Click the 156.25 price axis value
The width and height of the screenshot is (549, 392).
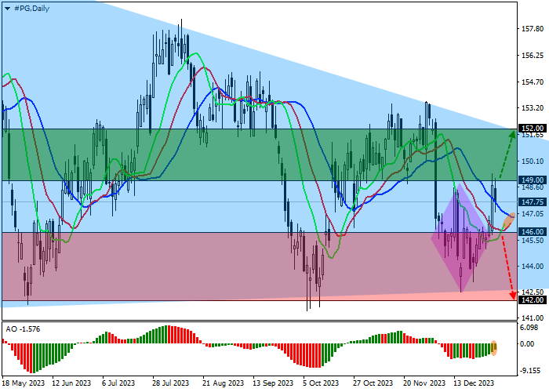point(533,56)
